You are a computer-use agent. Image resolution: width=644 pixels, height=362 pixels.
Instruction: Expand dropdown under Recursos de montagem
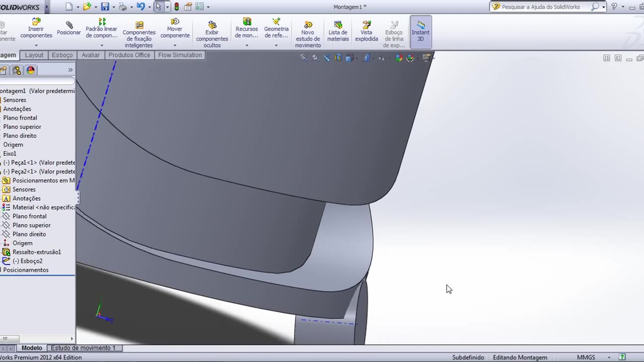click(x=247, y=45)
